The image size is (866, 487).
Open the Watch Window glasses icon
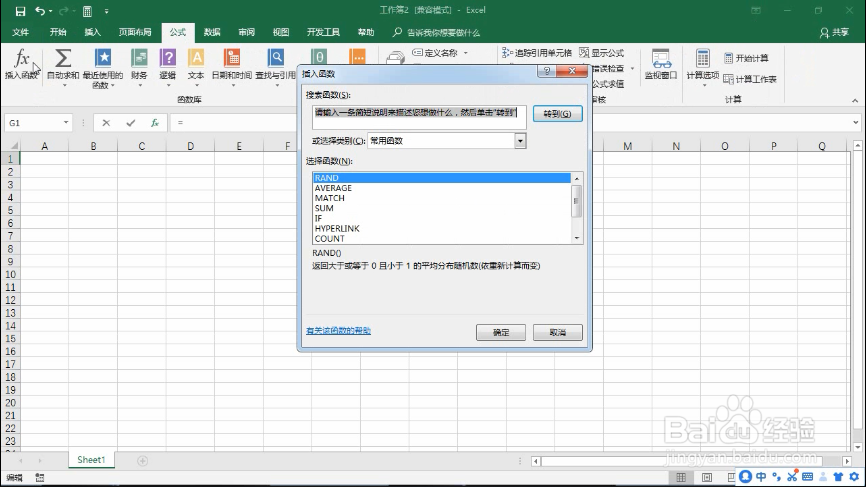(x=661, y=64)
